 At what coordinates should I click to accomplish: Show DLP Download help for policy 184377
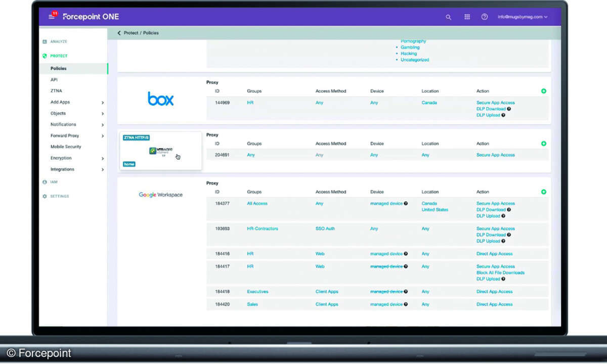[x=509, y=209]
